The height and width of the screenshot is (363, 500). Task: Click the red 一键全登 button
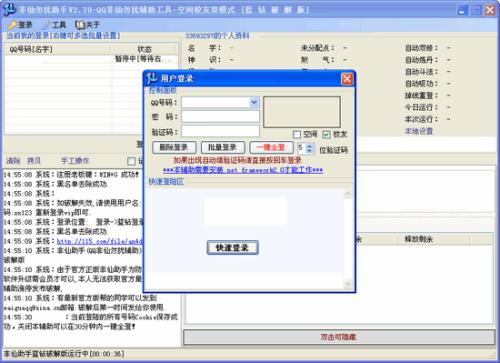[271, 147]
